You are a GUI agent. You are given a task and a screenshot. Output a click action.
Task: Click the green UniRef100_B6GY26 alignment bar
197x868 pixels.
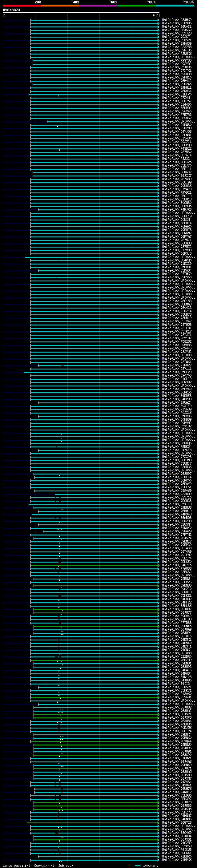point(93,823)
